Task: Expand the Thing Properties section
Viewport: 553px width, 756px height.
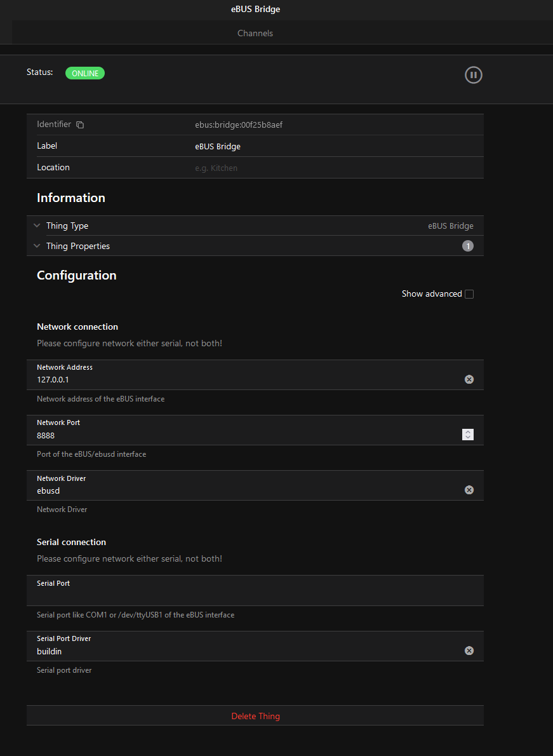Action: 37,246
